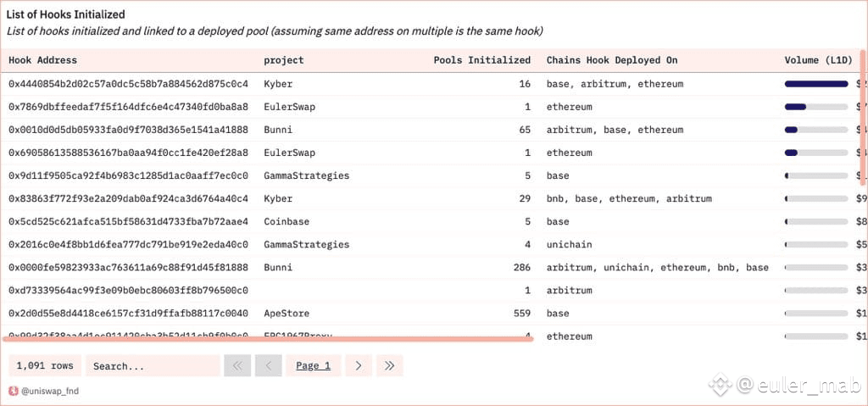Click the volume bar in the Kyber 16-pools row

coord(816,84)
